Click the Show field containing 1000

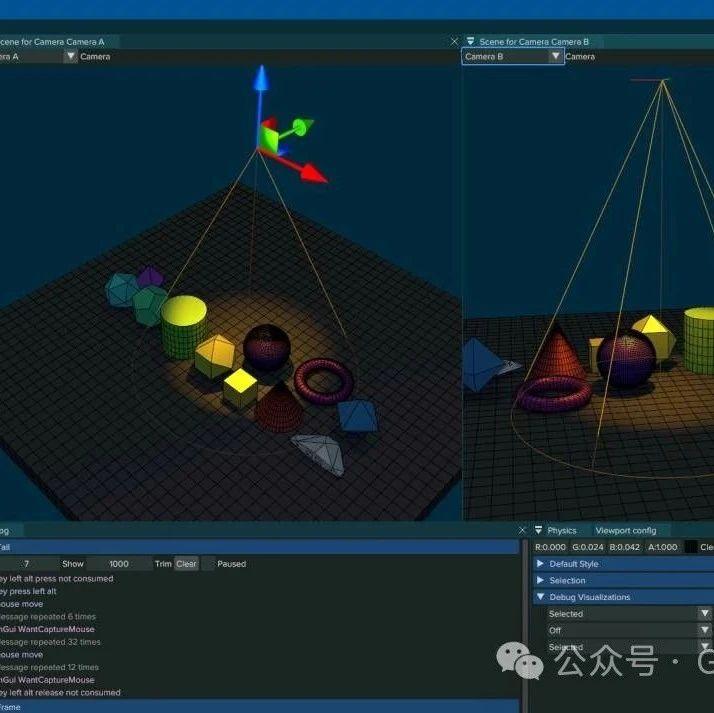click(x=119, y=564)
